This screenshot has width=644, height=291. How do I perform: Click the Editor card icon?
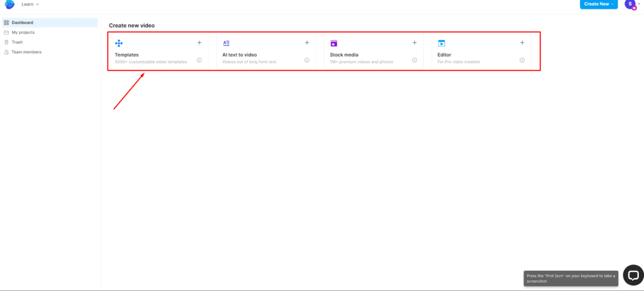tap(441, 43)
